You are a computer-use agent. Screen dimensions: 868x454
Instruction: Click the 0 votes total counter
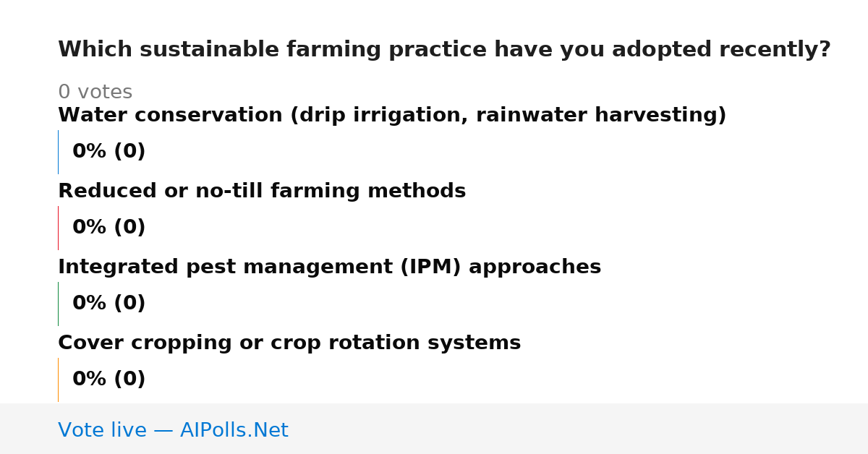(95, 93)
